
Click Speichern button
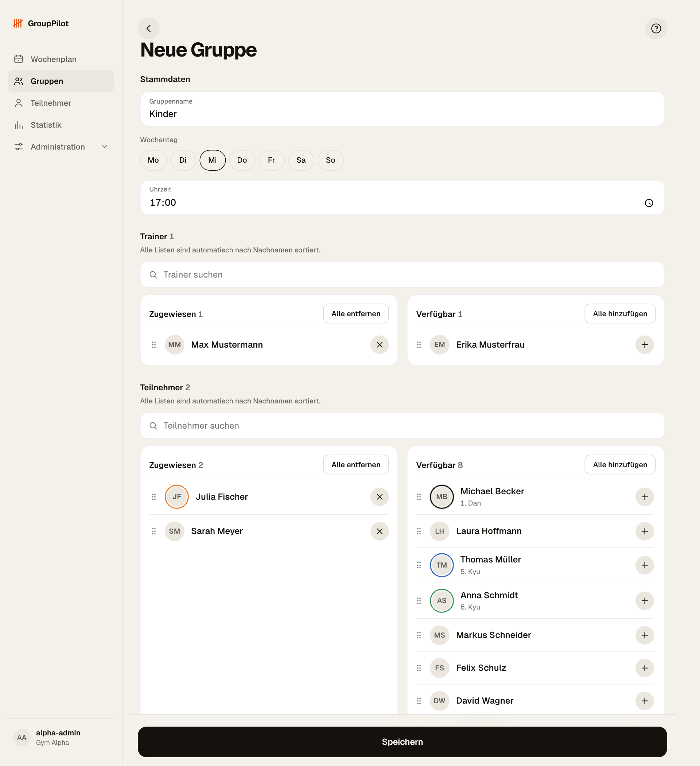[402, 742]
